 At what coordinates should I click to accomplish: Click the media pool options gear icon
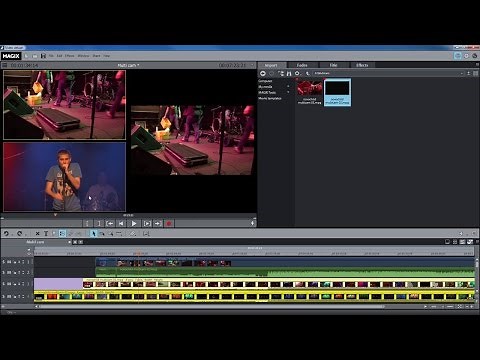click(297, 73)
